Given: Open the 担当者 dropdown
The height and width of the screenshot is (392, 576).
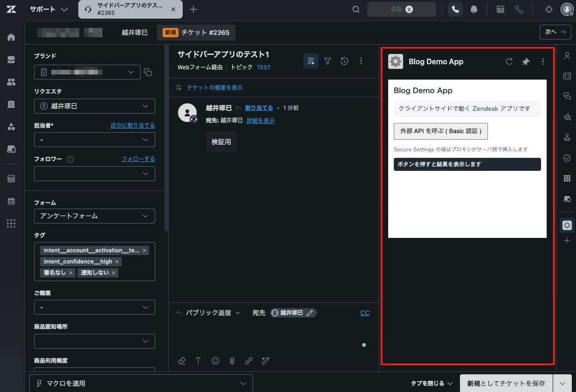Looking at the screenshot, I should click(x=95, y=140).
